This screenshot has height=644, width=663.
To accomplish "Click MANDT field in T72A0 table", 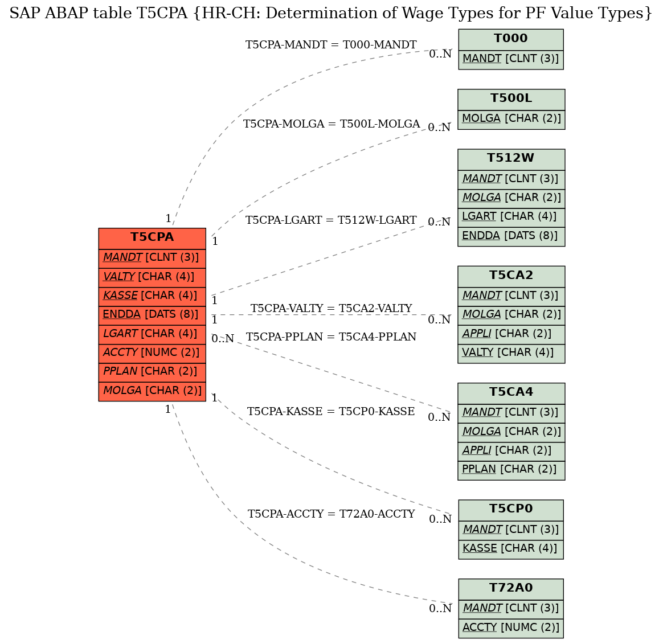I will point(511,609).
